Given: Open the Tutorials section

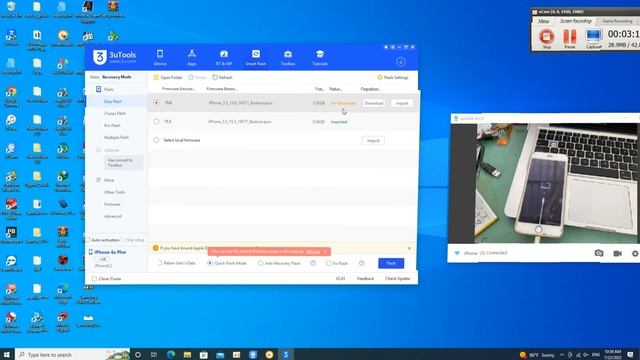Looking at the screenshot, I should (x=320, y=58).
